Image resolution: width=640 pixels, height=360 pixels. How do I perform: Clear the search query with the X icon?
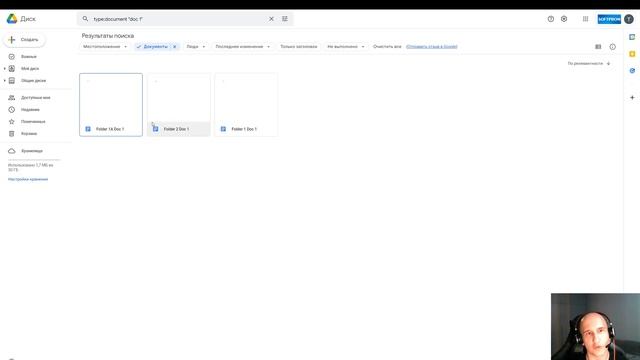coord(271,19)
